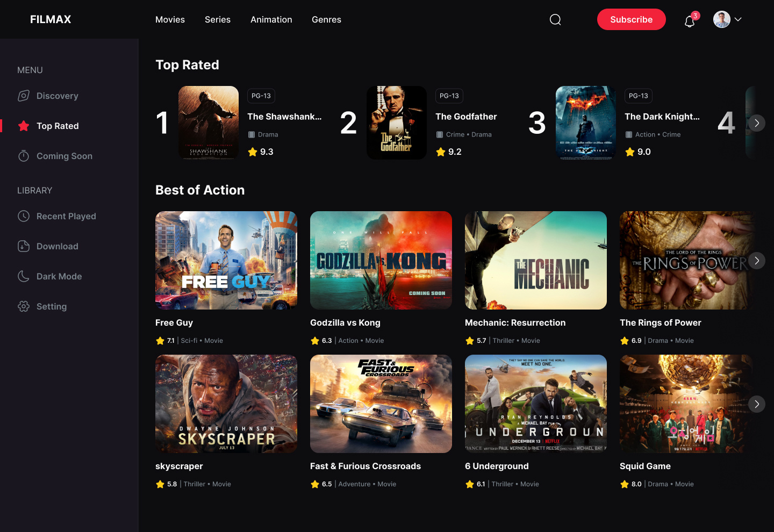This screenshot has height=532, width=774.
Task: Open the Genres navigation tab
Action: (326, 19)
